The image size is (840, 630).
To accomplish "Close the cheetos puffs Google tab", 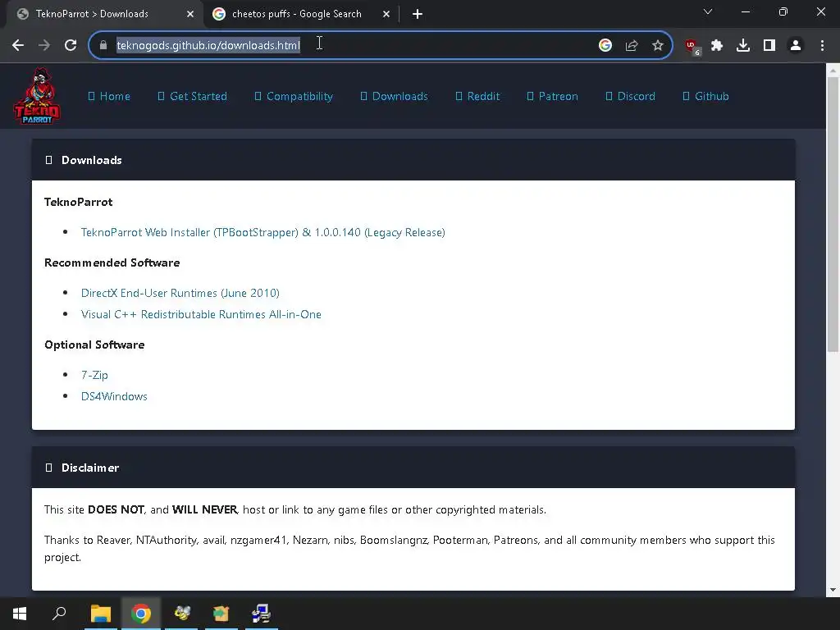I will (386, 14).
